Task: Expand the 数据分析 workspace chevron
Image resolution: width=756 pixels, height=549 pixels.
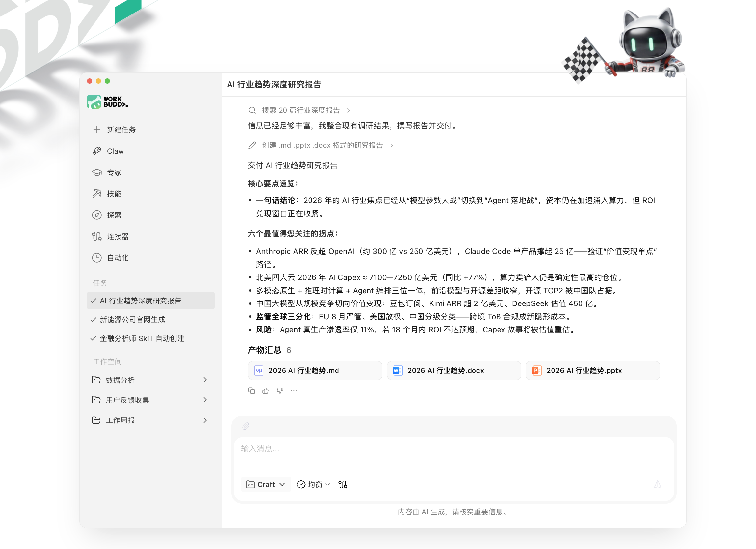Action: (x=205, y=380)
